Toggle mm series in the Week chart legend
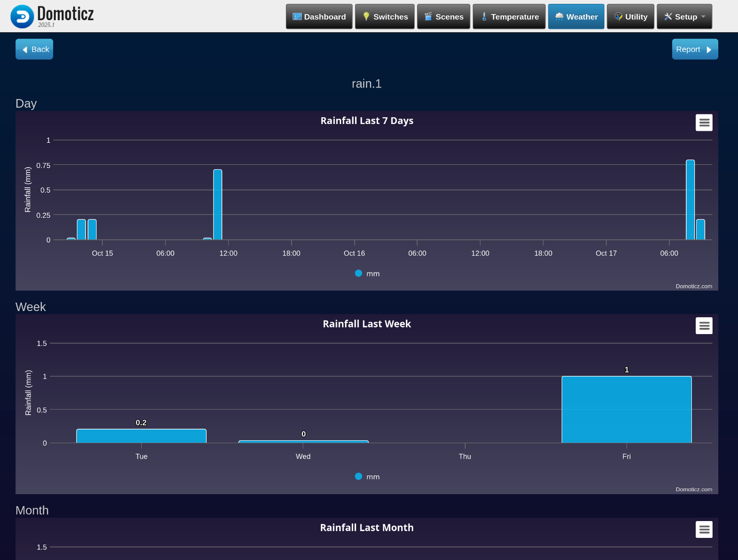738x560 pixels. tap(368, 477)
